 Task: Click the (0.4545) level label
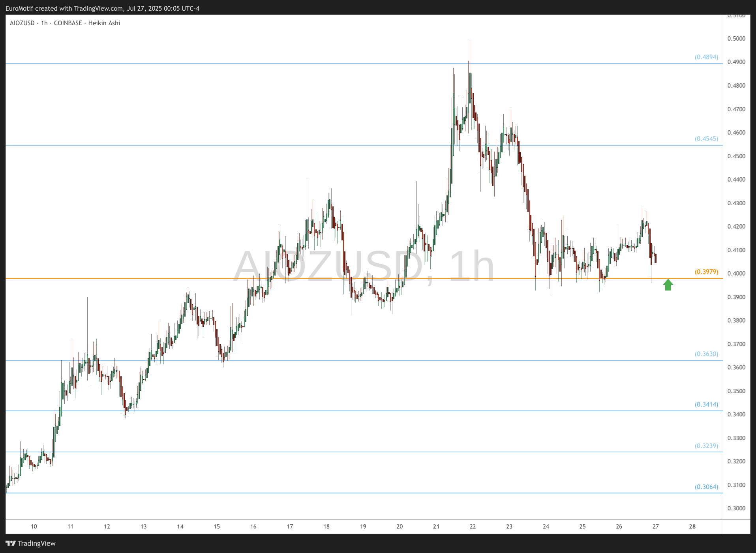(706, 139)
